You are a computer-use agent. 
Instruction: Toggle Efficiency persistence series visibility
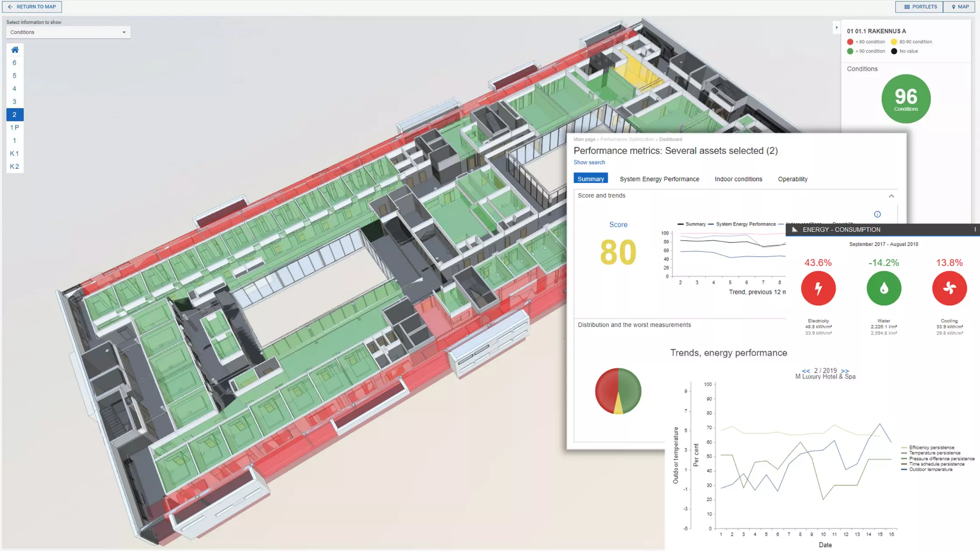928,447
